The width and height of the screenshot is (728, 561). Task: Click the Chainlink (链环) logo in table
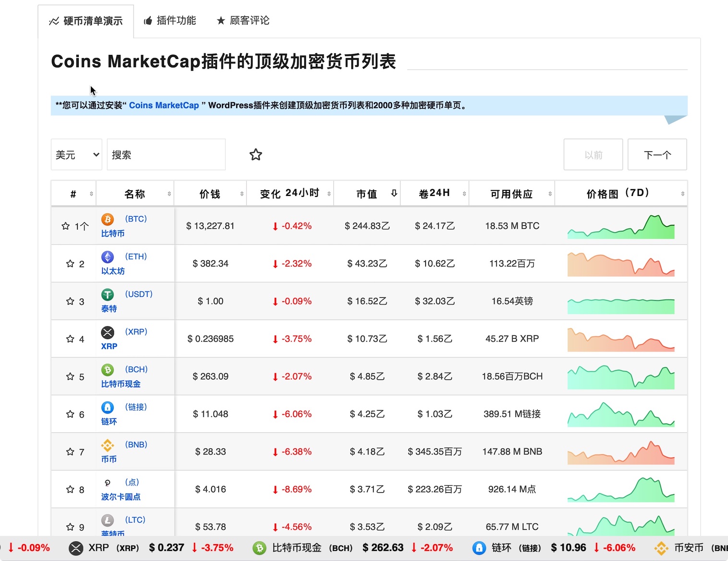click(x=108, y=407)
